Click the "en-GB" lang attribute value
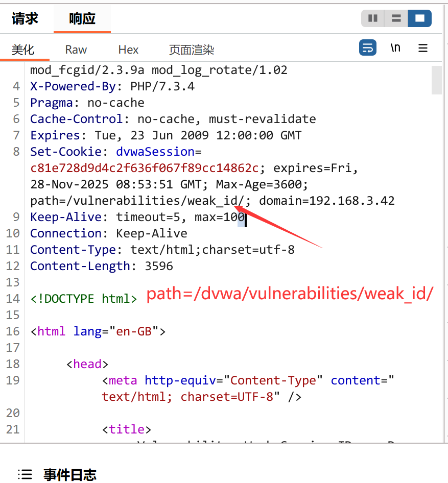This screenshot has height=483, width=448. click(134, 331)
